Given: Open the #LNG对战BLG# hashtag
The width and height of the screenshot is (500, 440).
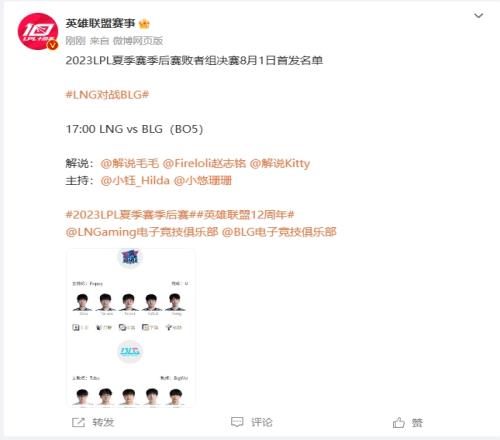Looking at the screenshot, I should click(107, 95).
